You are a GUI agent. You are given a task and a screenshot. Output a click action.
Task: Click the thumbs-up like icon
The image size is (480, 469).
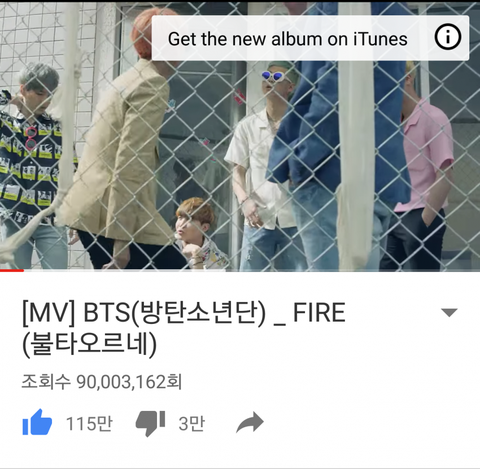37,422
